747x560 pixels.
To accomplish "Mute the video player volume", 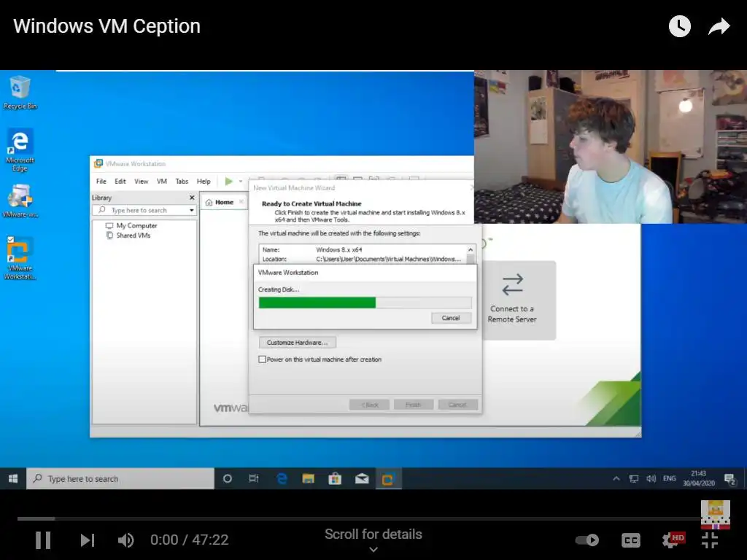I will click(x=125, y=540).
